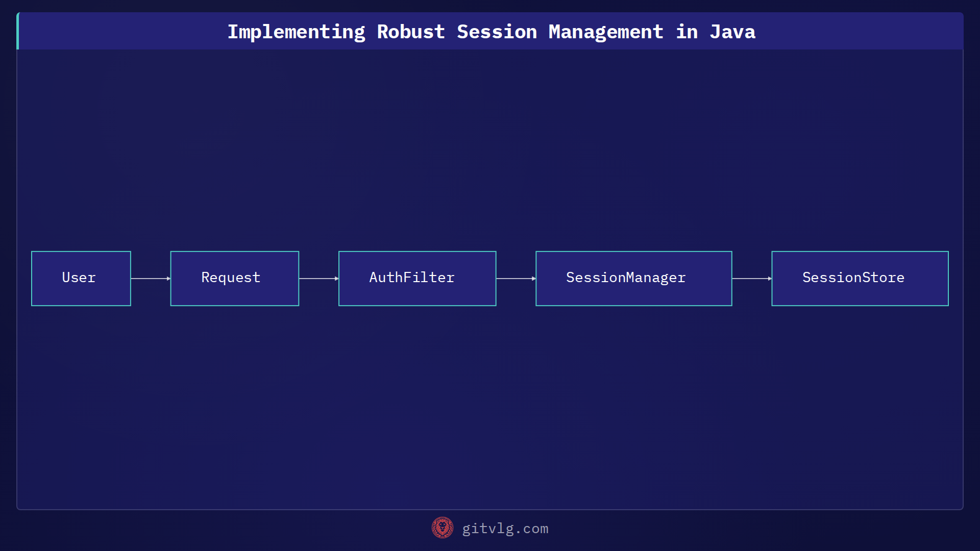Click the title Implementing Robust Session Management in Java
980x551 pixels.
[491, 32]
